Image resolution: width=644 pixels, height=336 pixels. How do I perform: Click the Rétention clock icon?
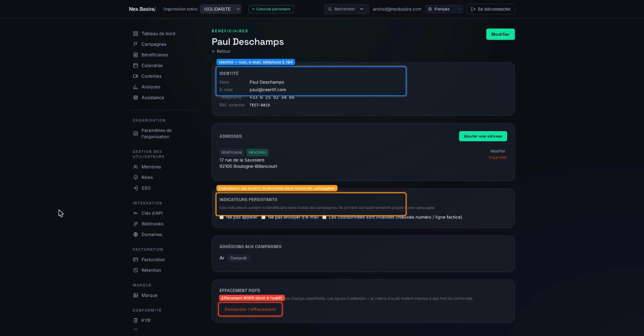coord(136,270)
